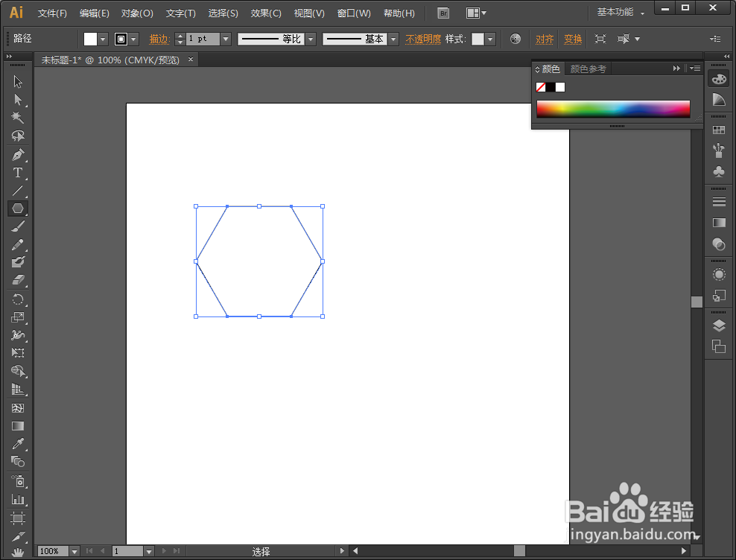This screenshot has width=736, height=560.
Task: Select the Selection tool arrow
Action: [18, 81]
